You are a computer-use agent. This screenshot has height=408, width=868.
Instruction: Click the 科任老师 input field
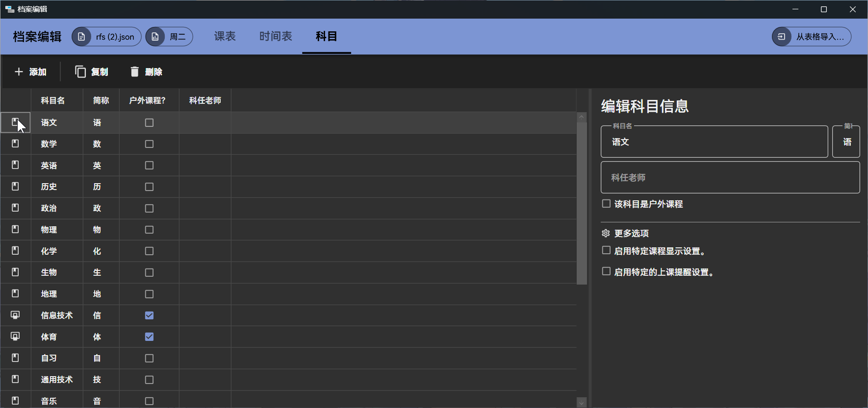(x=730, y=177)
